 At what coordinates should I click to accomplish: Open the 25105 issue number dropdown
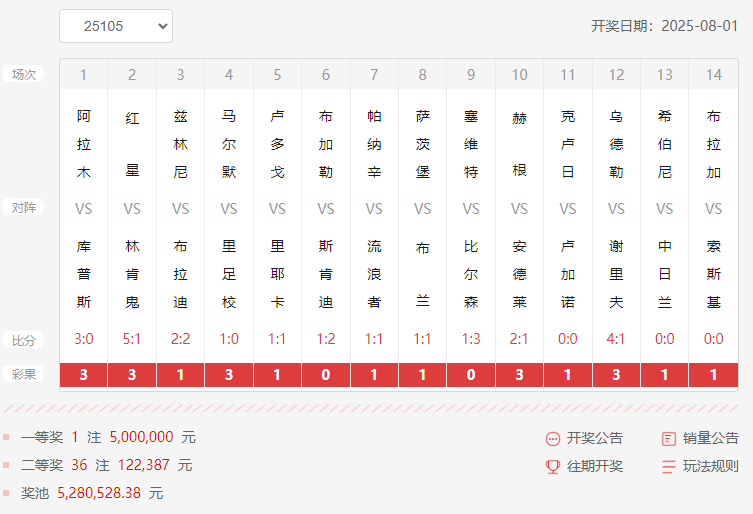click(x=116, y=26)
